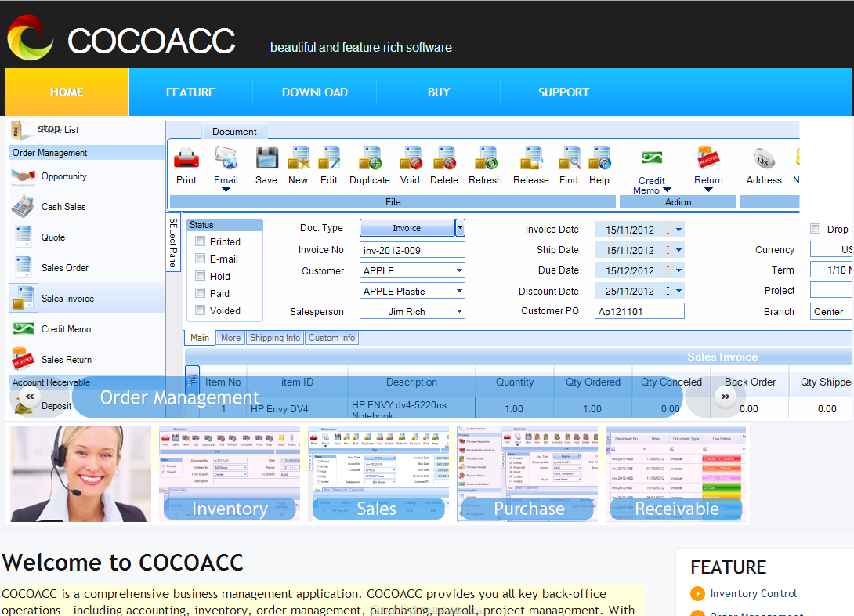Click the Help toolbar icon
This screenshot has width=854, height=616.
tap(599, 158)
